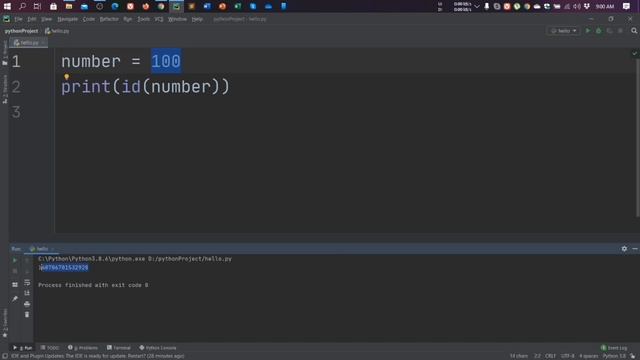Open the VCS menu

coord(159,19)
